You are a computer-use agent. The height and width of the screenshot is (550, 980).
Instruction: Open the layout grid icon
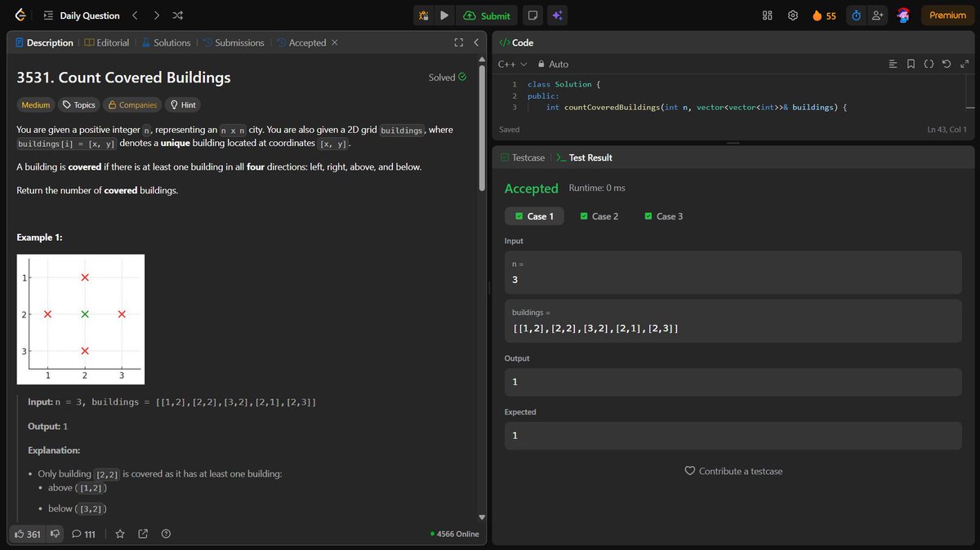[768, 16]
